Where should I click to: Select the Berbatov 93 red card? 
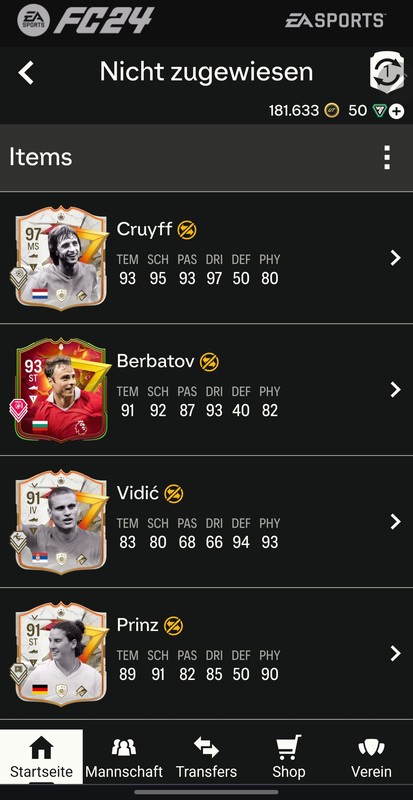click(x=59, y=389)
